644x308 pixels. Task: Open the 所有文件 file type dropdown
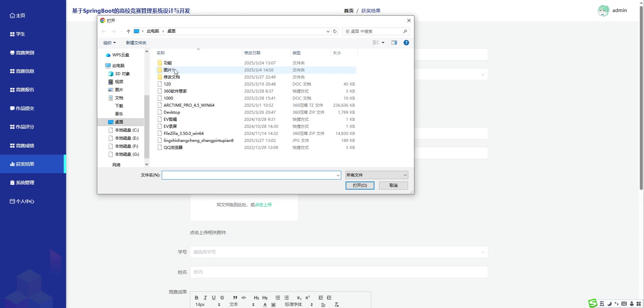coord(376,175)
